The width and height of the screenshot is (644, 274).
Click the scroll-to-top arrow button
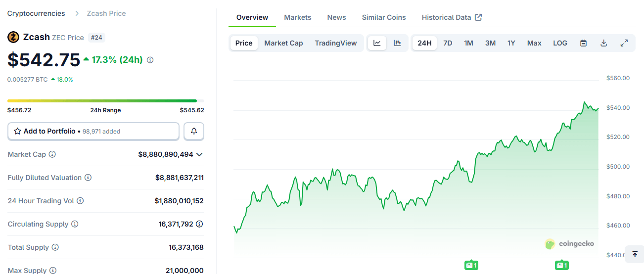point(635,254)
